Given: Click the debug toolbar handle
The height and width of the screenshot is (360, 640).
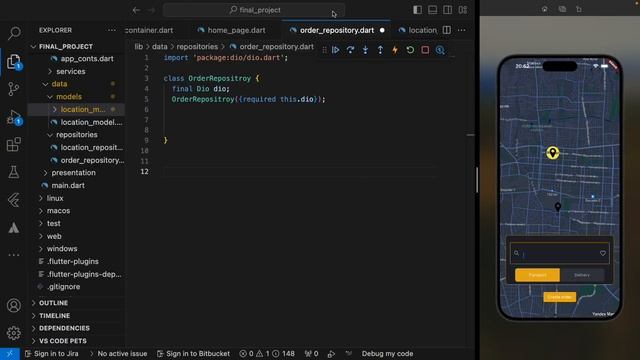Looking at the screenshot, I should (324, 50).
